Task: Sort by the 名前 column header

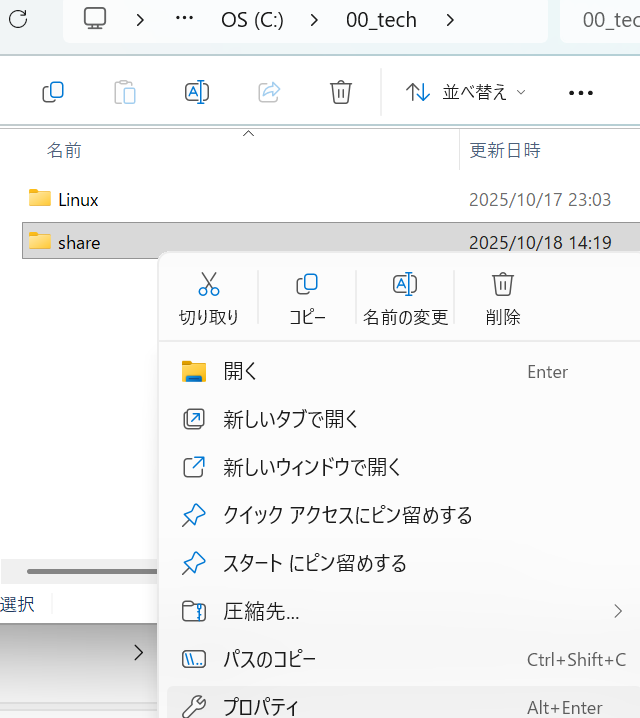Action: (x=64, y=150)
